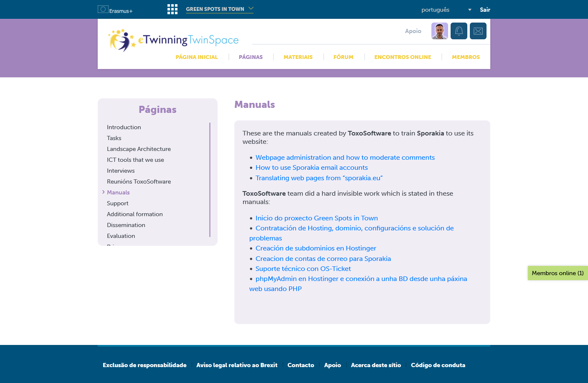Expand the Green Spots in Town project dropdown
Screen dimensions: 588x383
(x=220, y=9)
